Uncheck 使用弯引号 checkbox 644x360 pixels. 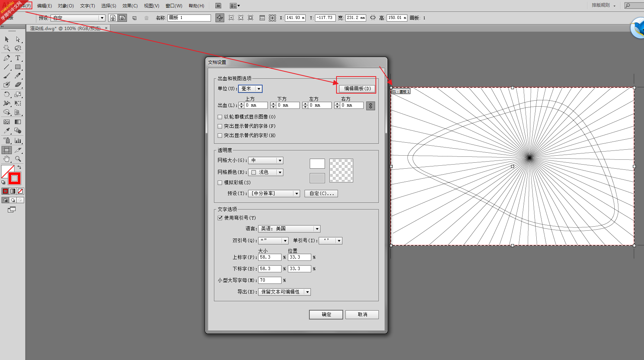pos(220,218)
